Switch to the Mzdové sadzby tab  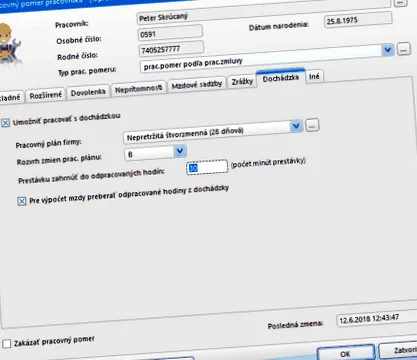197,85
